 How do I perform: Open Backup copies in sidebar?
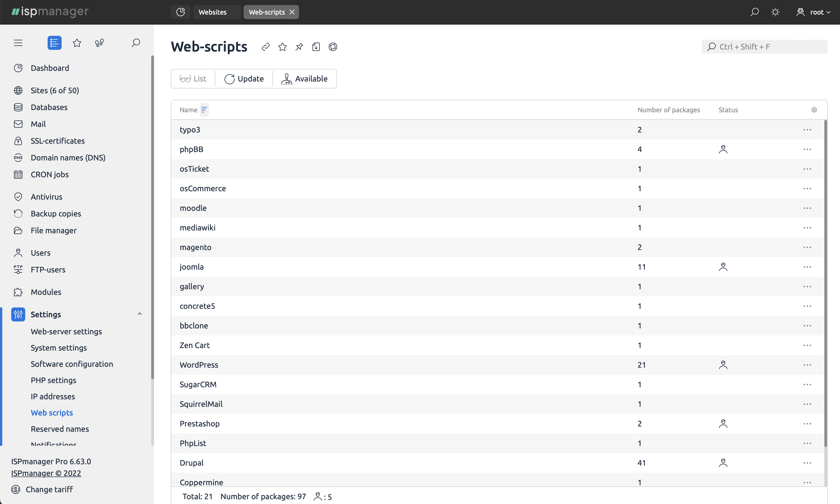click(x=56, y=214)
